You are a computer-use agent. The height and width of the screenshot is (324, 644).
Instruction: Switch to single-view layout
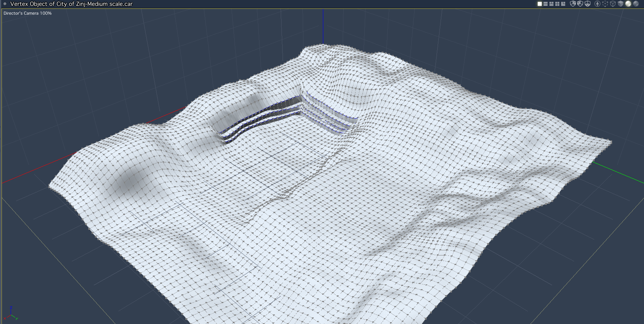(x=540, y=4)
